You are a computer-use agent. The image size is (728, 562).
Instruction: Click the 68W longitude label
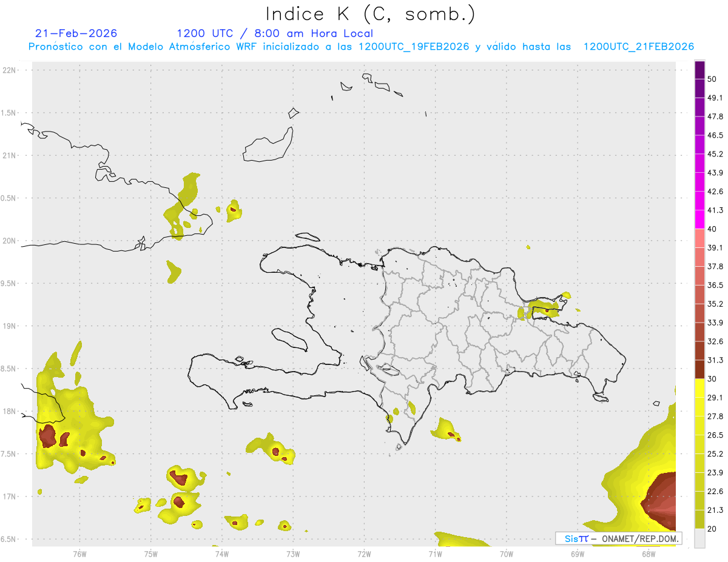649,554
